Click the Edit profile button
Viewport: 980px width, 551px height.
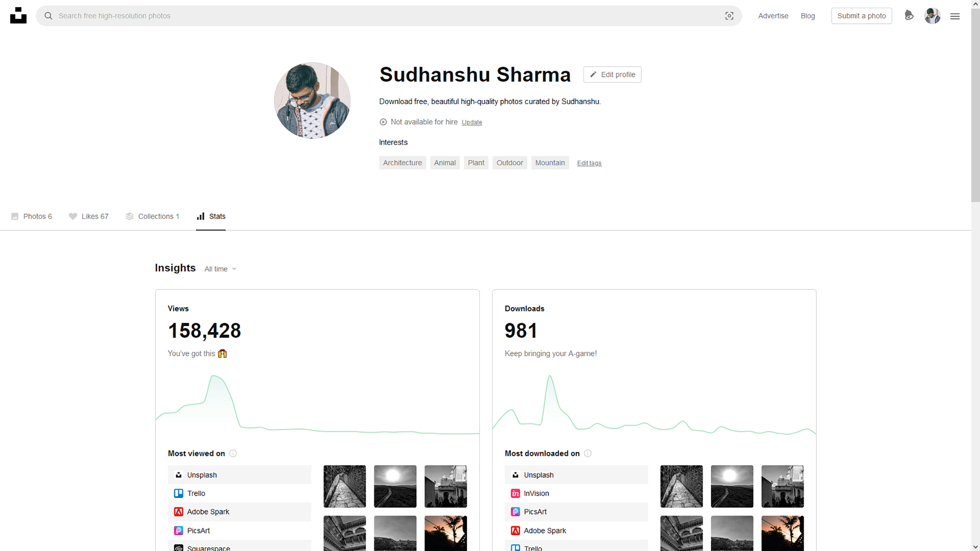click(x=612, y=74)
